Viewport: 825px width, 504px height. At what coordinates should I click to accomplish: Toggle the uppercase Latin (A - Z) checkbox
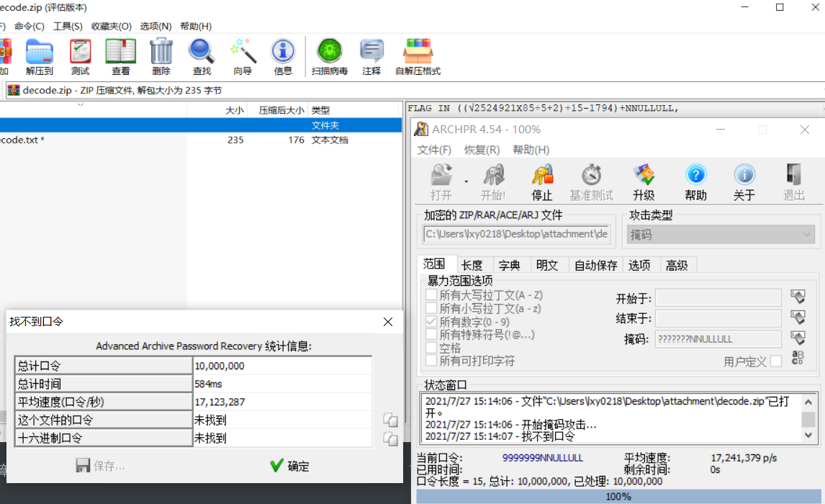click(431, 295)
